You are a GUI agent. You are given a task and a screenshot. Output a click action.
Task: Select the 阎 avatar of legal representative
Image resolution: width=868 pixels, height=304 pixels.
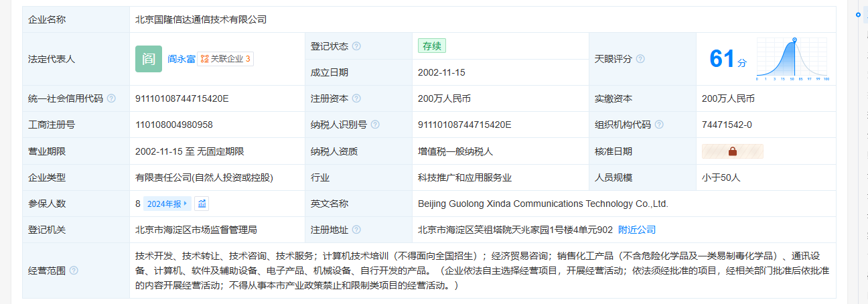[x=149, y=59]
